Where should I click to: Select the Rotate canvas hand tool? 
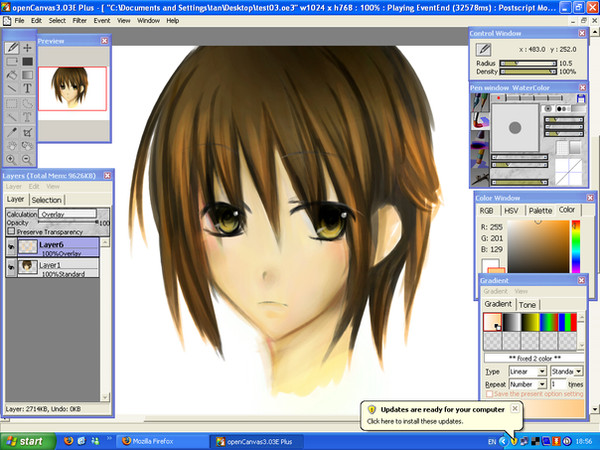tap(27, 145)
